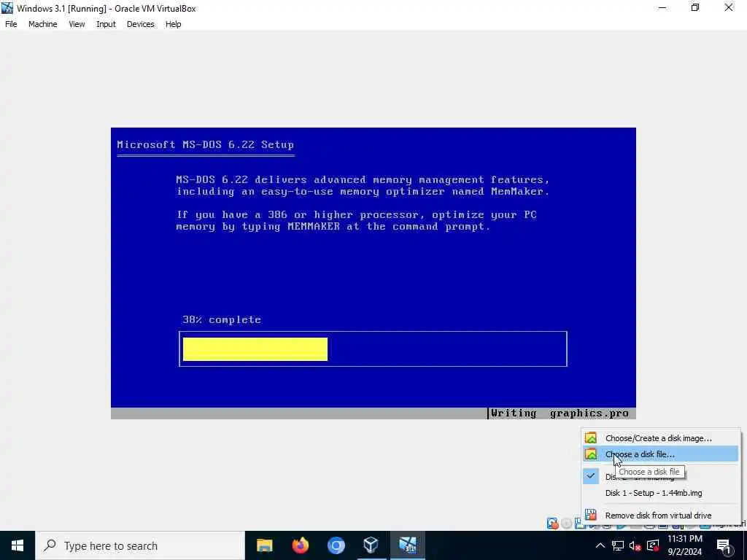Viewport: 747px width, 560px height.
Task: Choose Remove disk from virtual drive
Action: [x=661, y=516]
